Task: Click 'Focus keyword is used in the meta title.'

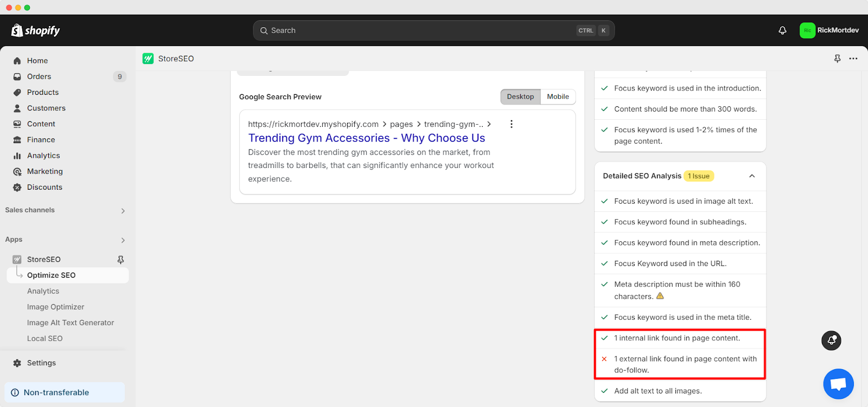Action: pyautogui.click(x=682, y=317)
